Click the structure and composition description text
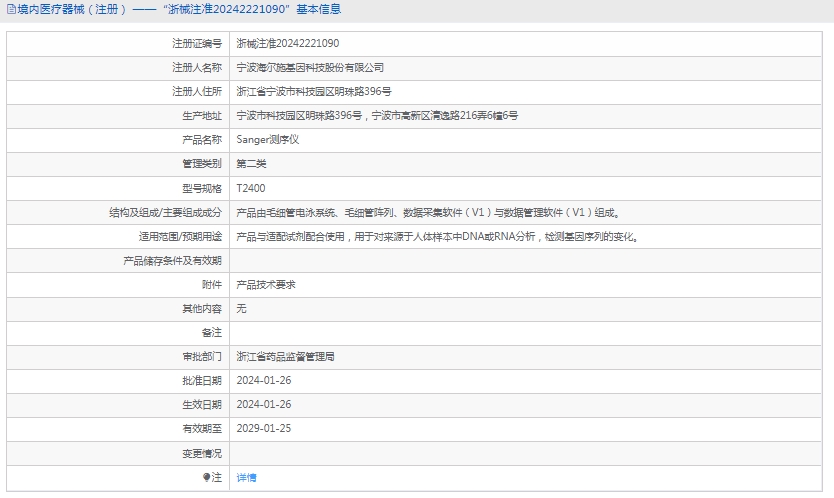 pos(428,213)
